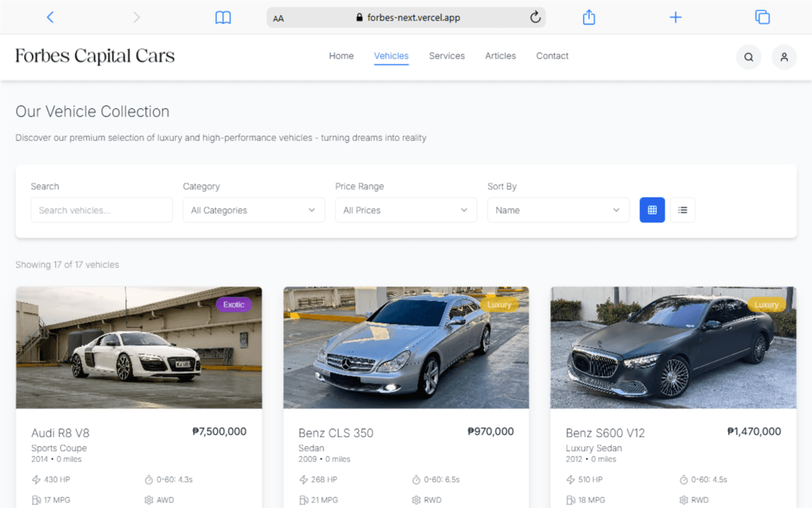
Task: Click the 0-60: 6.5s stopwatch icon
Action: [416, 480]
